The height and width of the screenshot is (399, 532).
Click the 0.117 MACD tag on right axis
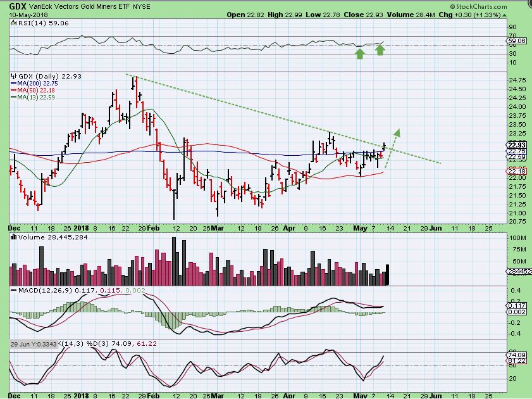(517, 306)
